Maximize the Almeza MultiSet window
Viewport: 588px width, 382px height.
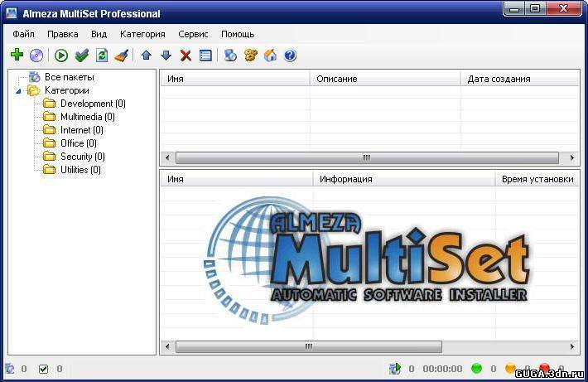535,9
